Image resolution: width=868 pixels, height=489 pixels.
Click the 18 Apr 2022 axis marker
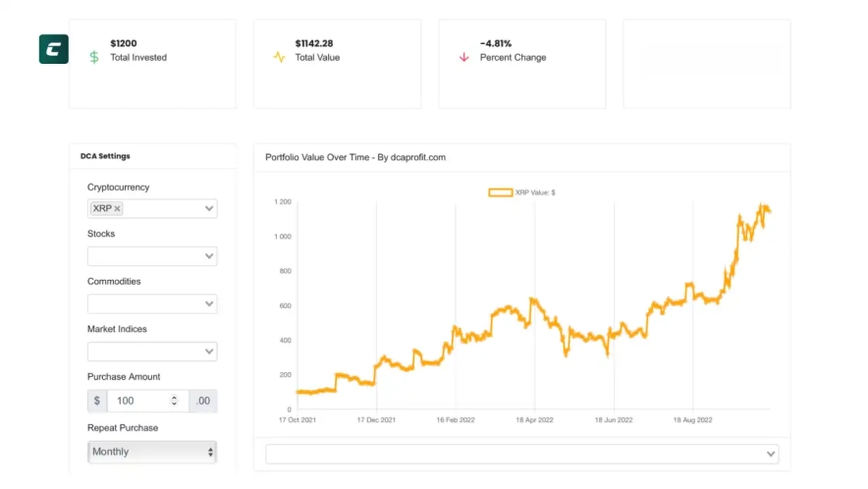pos(534,419)
